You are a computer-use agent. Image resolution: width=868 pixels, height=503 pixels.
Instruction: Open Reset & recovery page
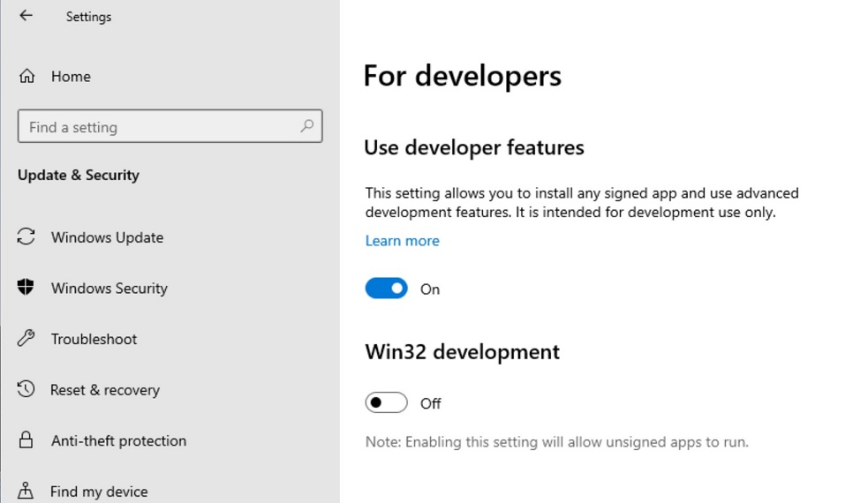point(105,390)
